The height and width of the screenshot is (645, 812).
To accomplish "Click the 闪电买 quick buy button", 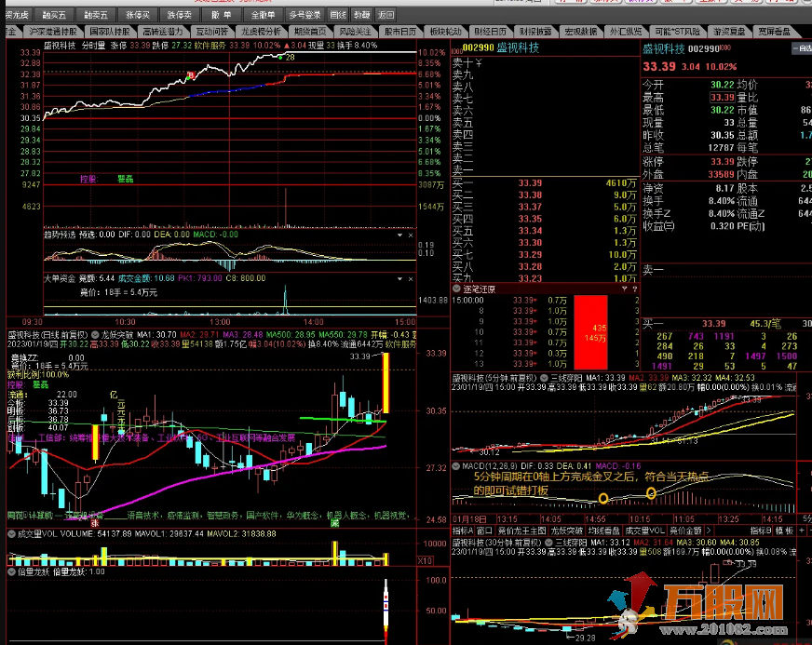I will (18, 16).
